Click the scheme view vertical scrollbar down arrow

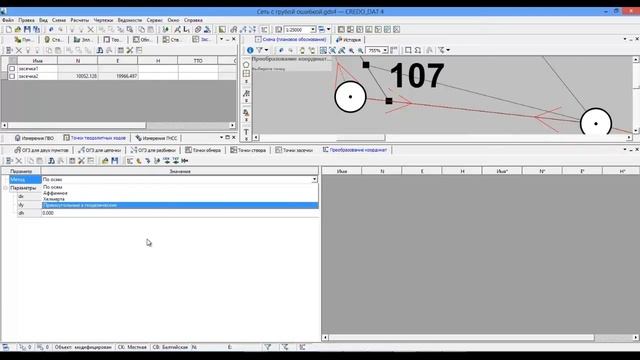point(636,131)
